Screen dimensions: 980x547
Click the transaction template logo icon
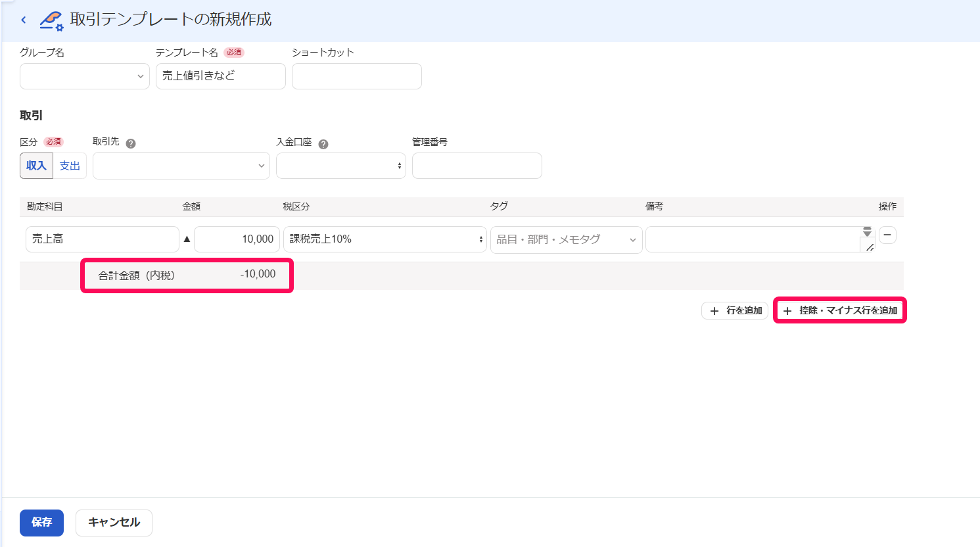[51, 21]
